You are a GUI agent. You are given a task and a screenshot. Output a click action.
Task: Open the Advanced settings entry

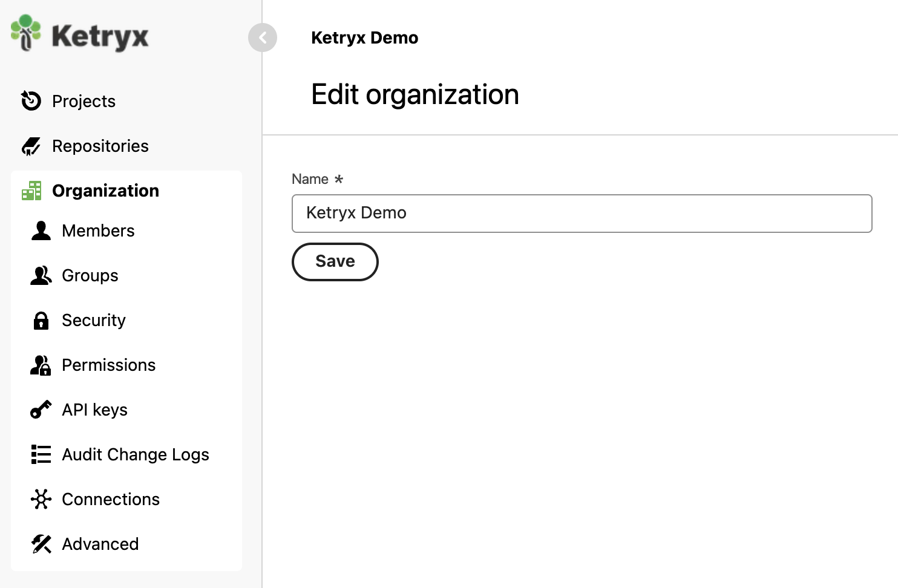(100, 544)
